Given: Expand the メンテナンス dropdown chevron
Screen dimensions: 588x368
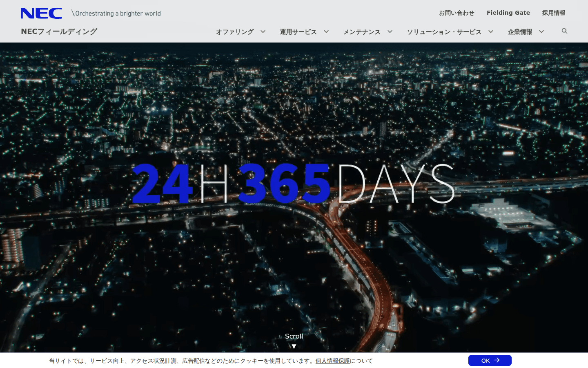Looking at the screenshot, I should (x=390, y=31).
